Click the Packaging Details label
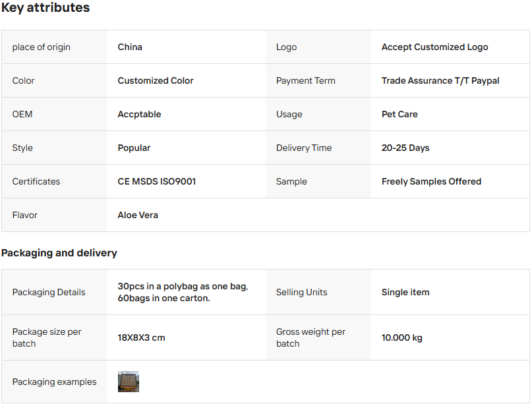Viewport: 532px width, 406px height. 49,292
